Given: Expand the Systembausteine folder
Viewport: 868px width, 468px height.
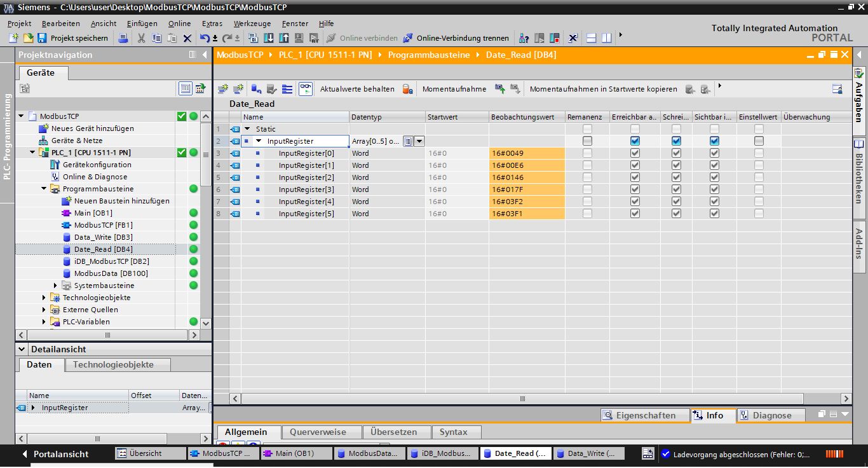Looking at the screenshot, I should [x=55, y=286].
